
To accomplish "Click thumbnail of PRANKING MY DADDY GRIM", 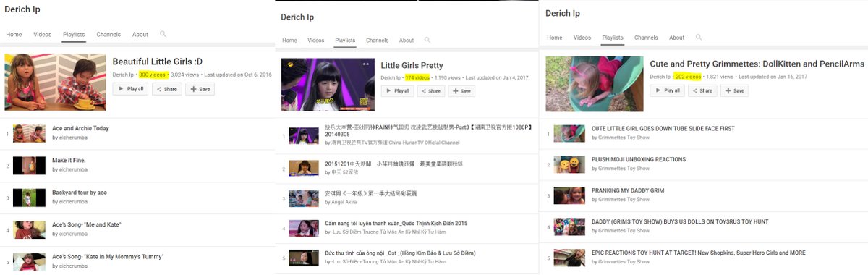I will (569, 195).
